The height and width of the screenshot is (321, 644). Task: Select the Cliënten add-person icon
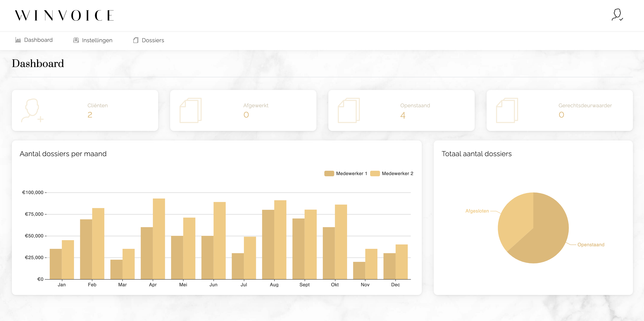coord(32,110)
